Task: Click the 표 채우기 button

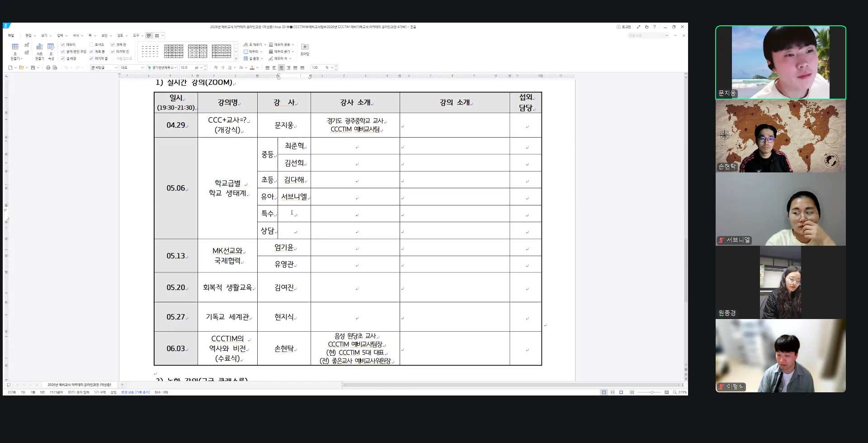Action: pos(255,44)
